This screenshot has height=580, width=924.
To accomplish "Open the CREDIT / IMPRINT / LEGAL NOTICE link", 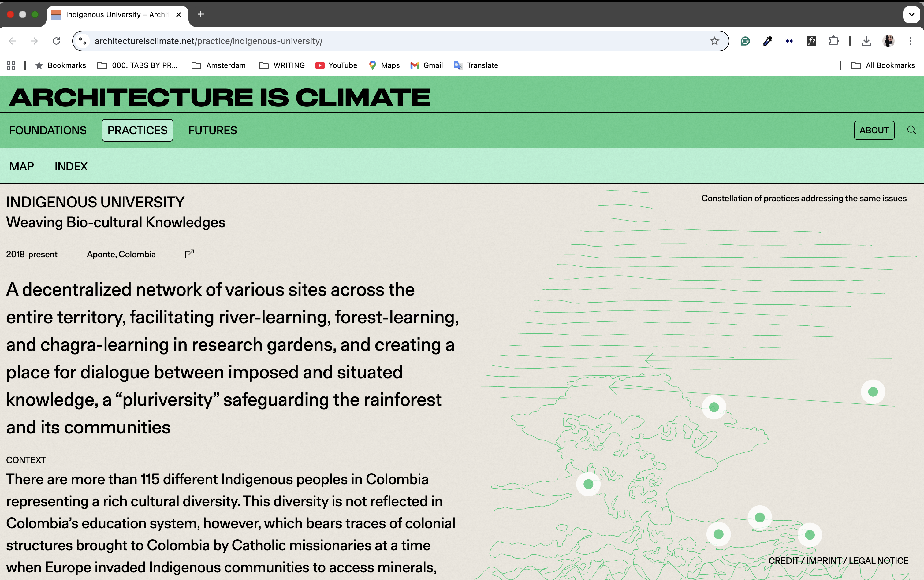I will pos(838,560).
